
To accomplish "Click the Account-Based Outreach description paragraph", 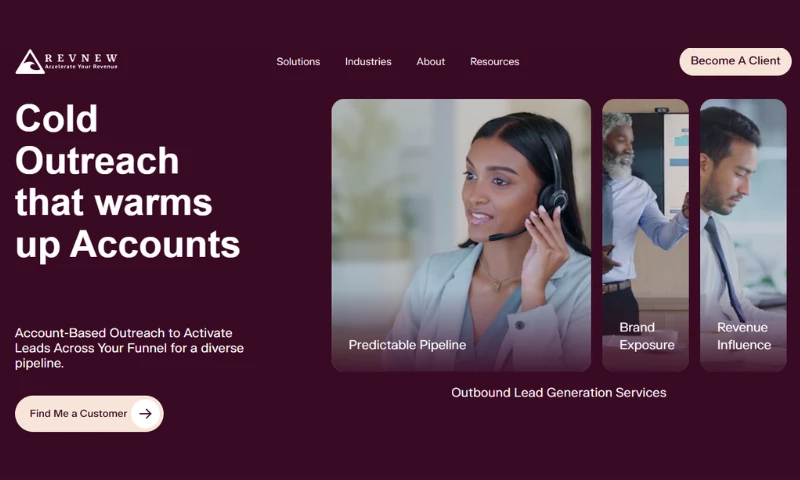I will [129, 348].
